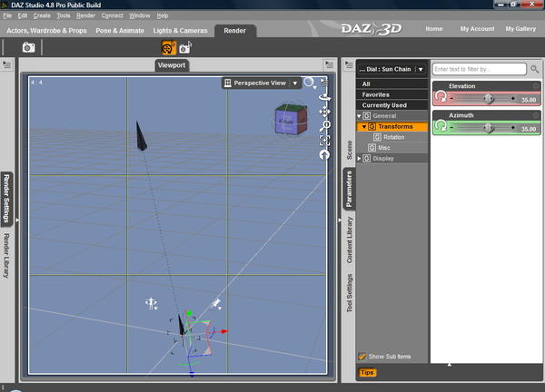Open the Render Library side tab
Image resolution: width=545 pixels, height=392 pixels.
coord(6,256)
